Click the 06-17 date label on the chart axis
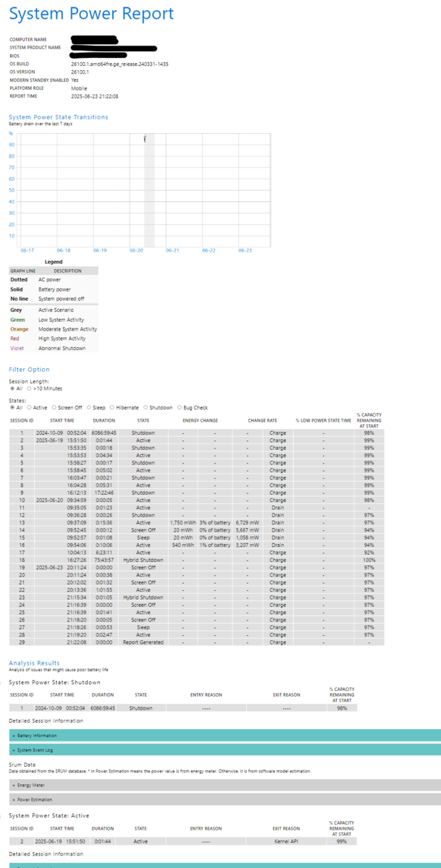 (28, 250)
